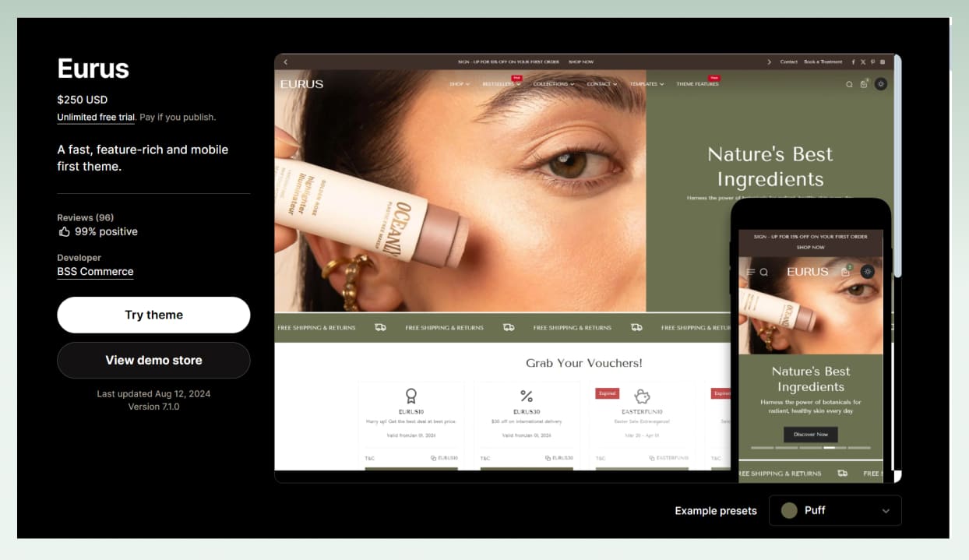
Task: Click the search icon in mobile preview
Action: coord(764,272)
